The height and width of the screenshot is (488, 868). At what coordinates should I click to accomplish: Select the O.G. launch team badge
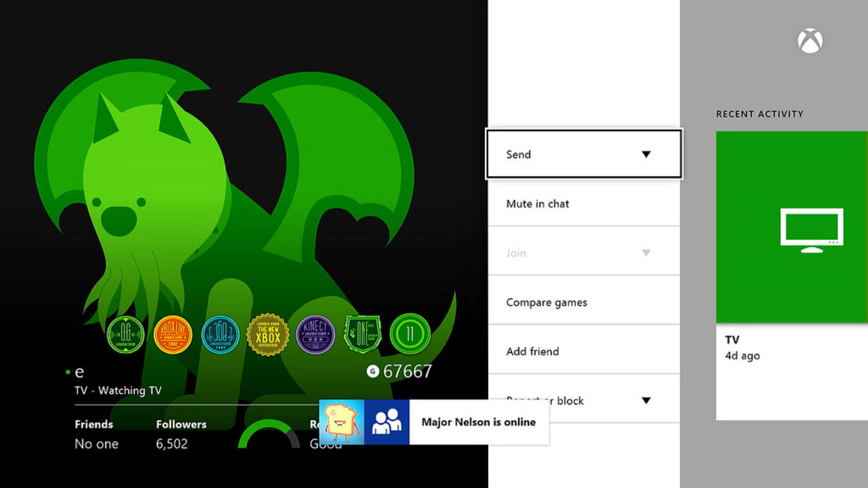[x=124, y=334]
